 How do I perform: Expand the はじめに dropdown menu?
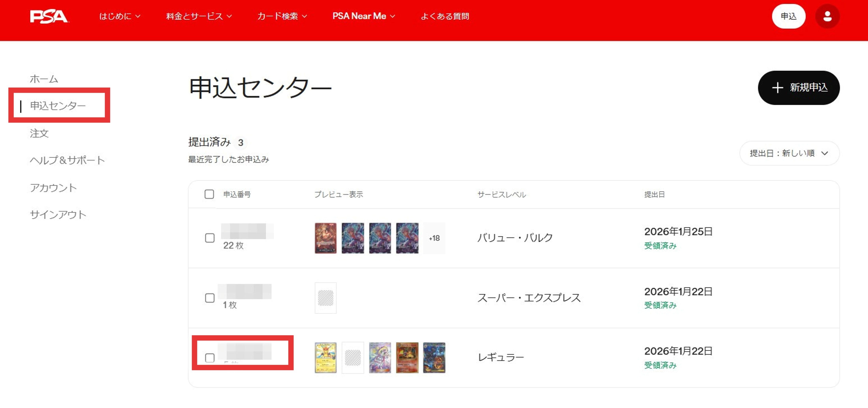[x=120, y=16]
